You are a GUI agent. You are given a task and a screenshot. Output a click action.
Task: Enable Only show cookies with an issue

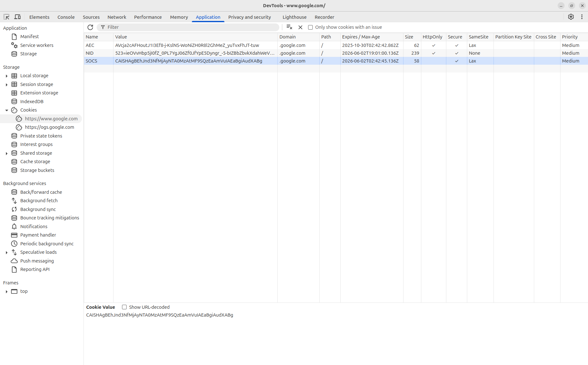(x=311, y=27)
